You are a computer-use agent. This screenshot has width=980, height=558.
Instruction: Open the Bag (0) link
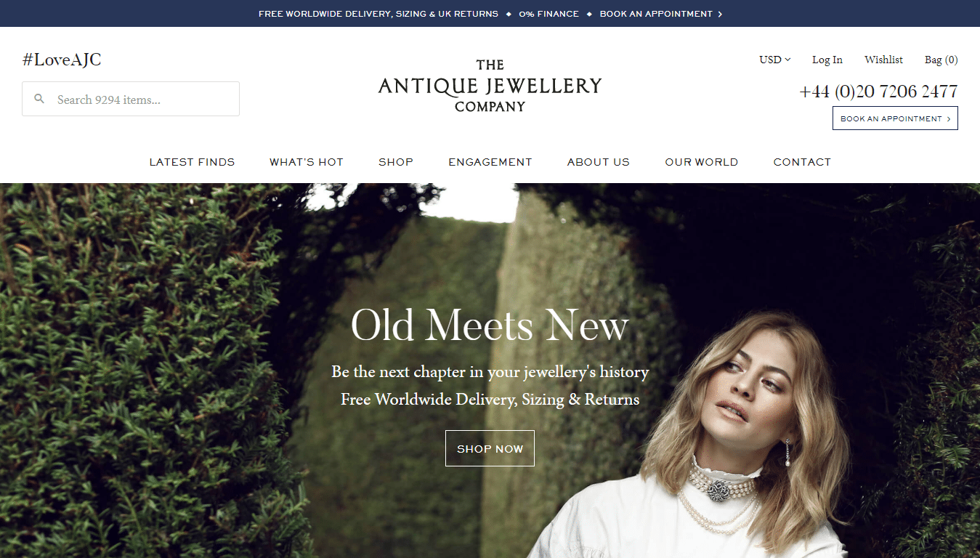click(x=941, y=60)
